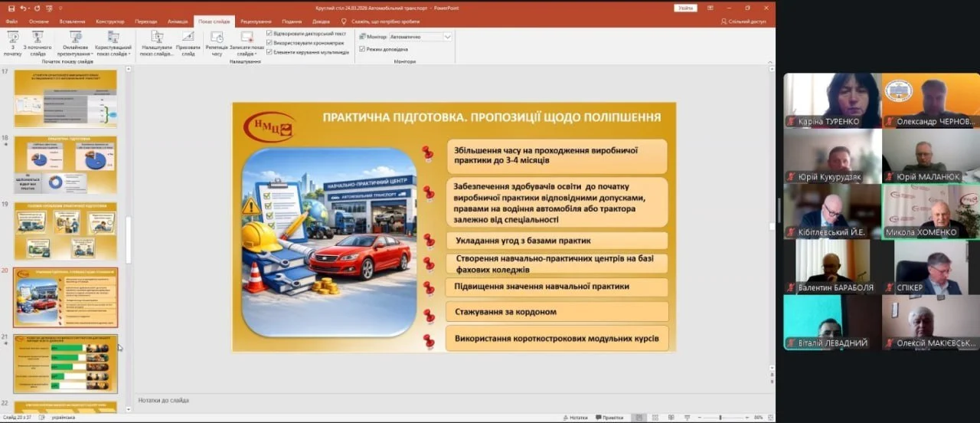Toggle Використовувати хронометраж checkbox
This screenshot has height=423, width=980.
269,43
